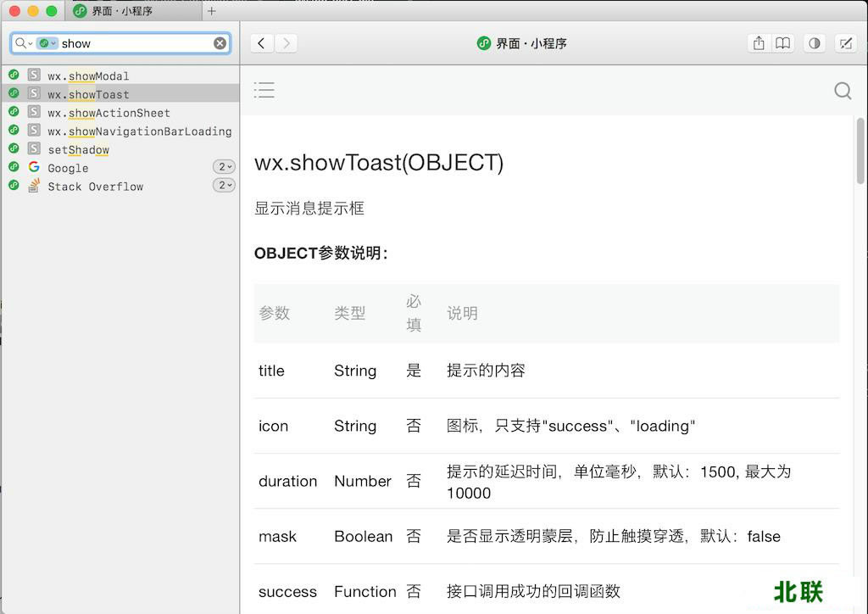Open a new tab with plus button
Screen dimensions: 868x614
pyautogui.click(x=212, y=11)
